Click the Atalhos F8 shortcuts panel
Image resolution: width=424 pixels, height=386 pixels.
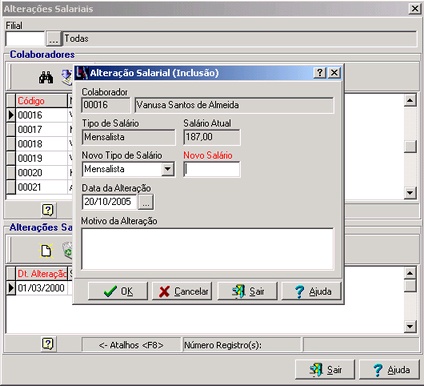pyautogui.click(x=131, y=345)
